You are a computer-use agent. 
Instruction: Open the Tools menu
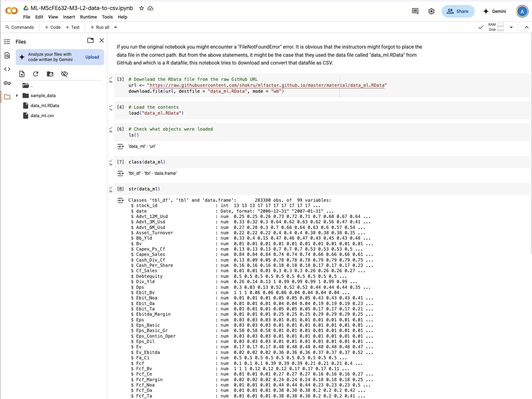(x=107, y=17)
